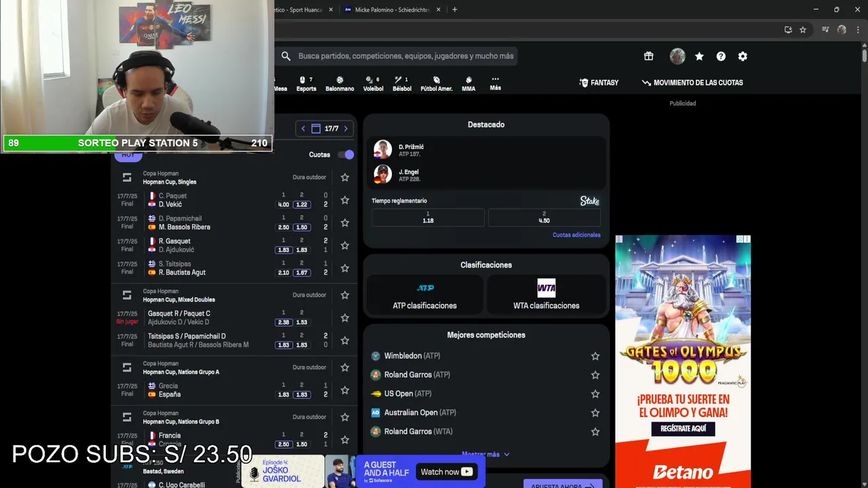Bookmark this page in Chrome
Viewport: 868px width, 488px height.
803,30
